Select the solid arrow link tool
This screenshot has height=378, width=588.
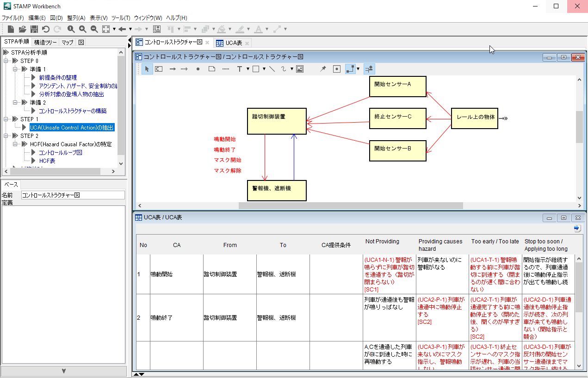pyautogui.click(x=172, y=69)
